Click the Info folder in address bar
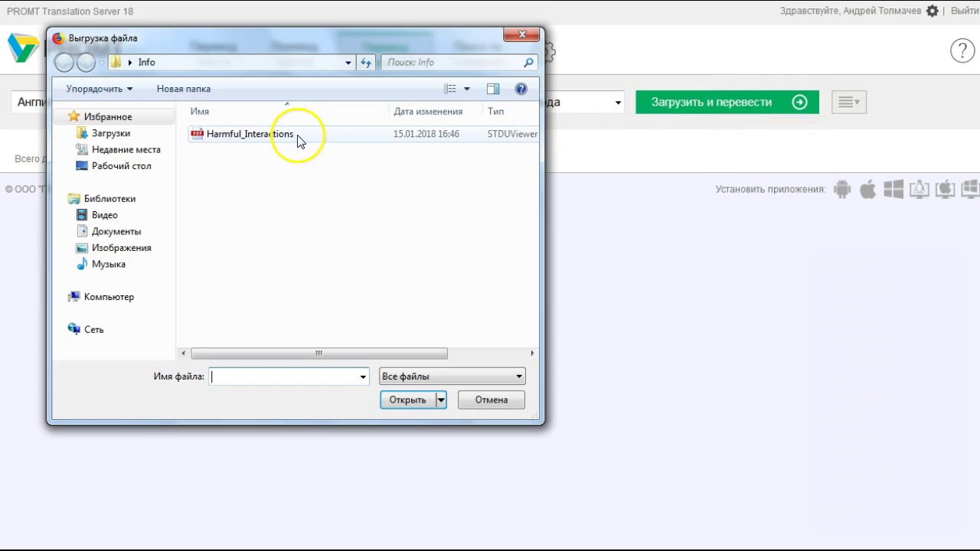The width and height of the screenshot is (980, 551). [146, 63]
